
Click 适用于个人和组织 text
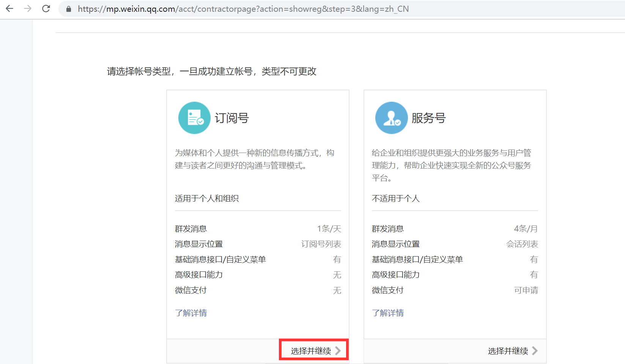click(207, 199)
